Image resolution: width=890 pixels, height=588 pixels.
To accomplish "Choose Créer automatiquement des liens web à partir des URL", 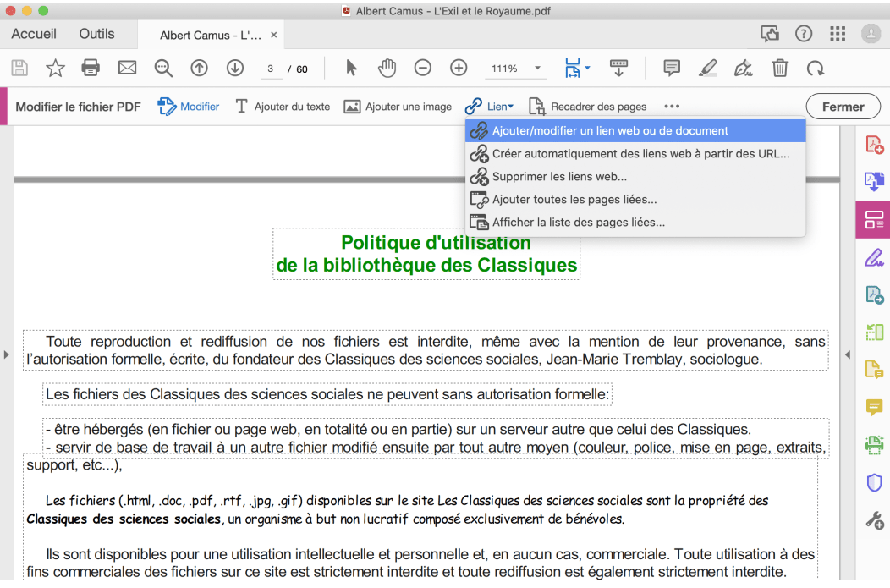I will coord(635,154).
